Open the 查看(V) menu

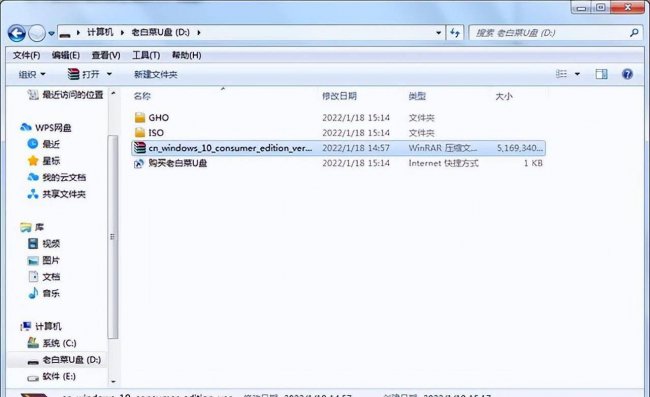[106, 55]
